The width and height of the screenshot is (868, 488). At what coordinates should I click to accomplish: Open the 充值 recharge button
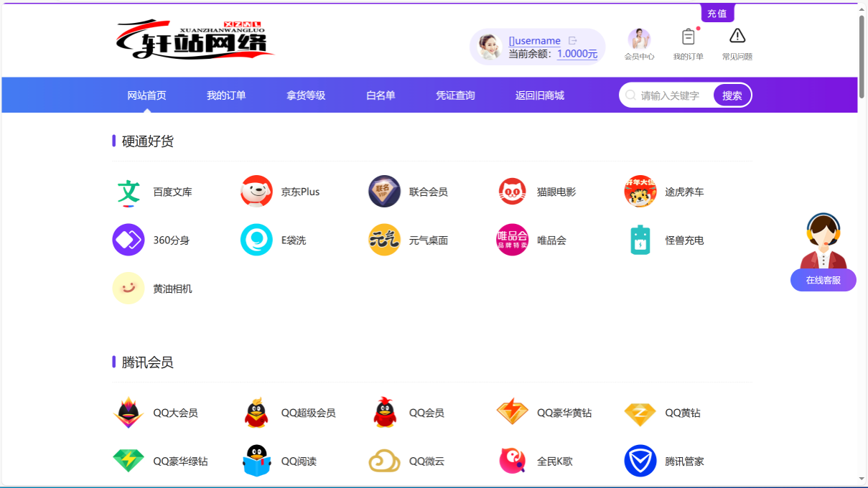click(717, 13)
